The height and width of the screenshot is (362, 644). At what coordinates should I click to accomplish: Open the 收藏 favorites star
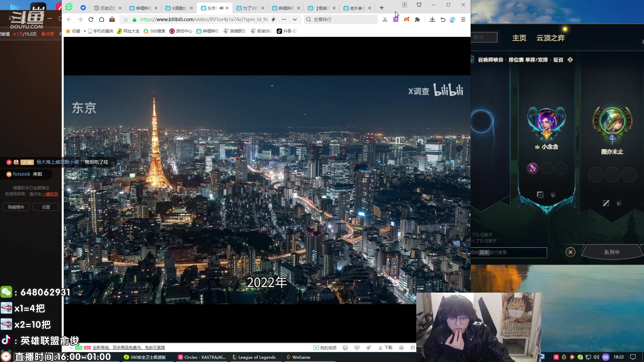(68, 31)
